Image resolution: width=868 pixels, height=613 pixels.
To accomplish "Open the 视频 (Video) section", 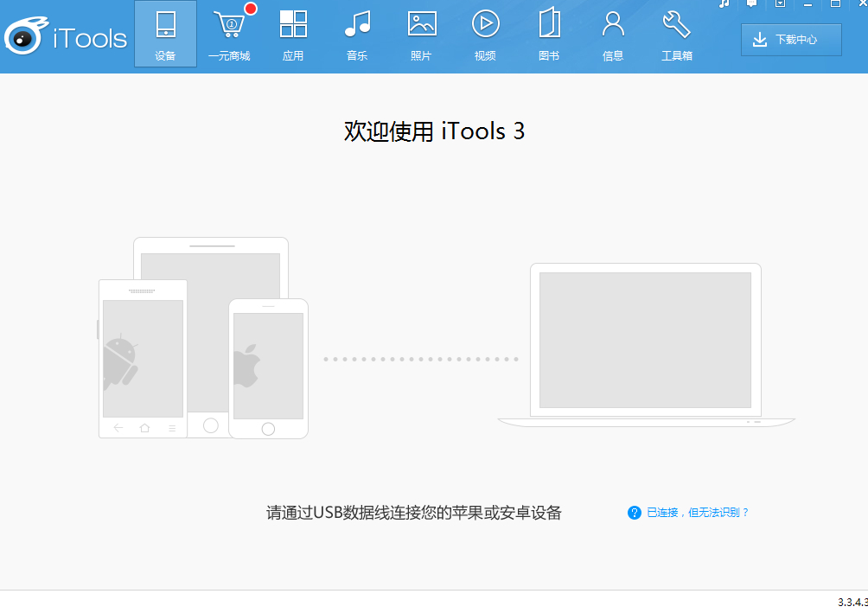I will 485,35.
